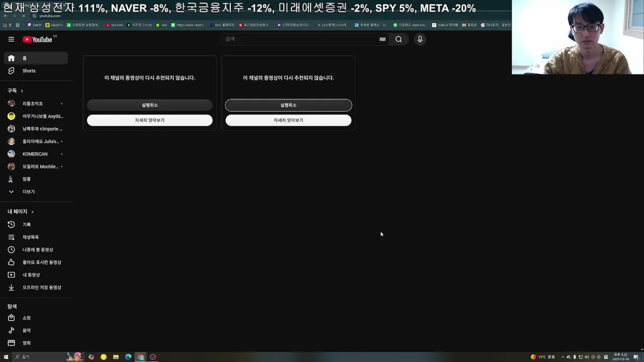
Task: Open 기록 watch history
Action: pos(36,225)
